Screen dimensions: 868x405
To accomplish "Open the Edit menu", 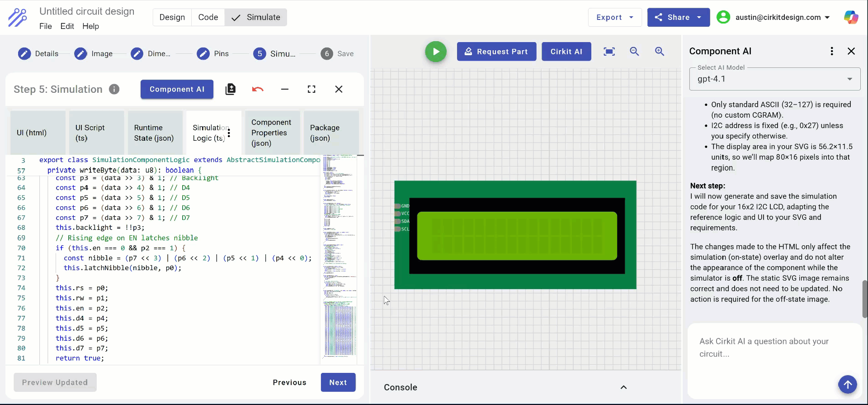I will pyautogui.click(x=67, y=26).
